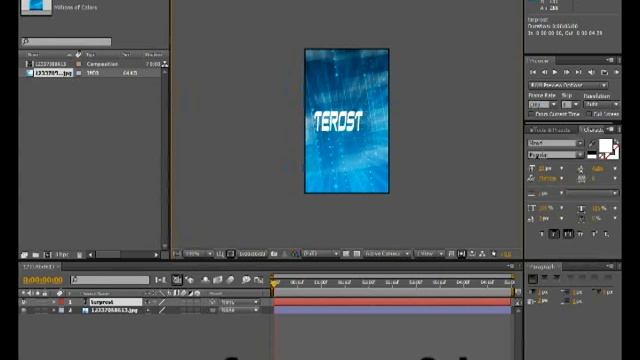Open 1 View layout dropdown
Screen dimensions: 640x360
pyautogui.click(x=429, y=254)
